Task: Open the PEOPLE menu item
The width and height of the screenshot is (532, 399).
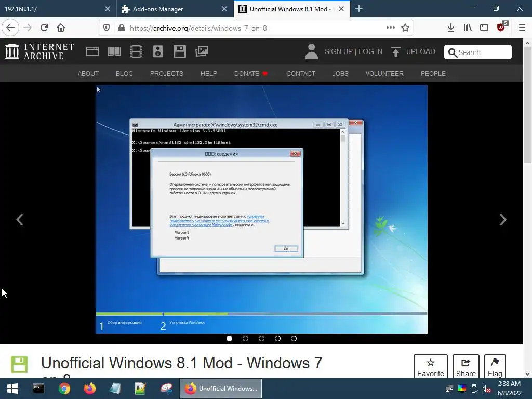Action: point(433,74)
